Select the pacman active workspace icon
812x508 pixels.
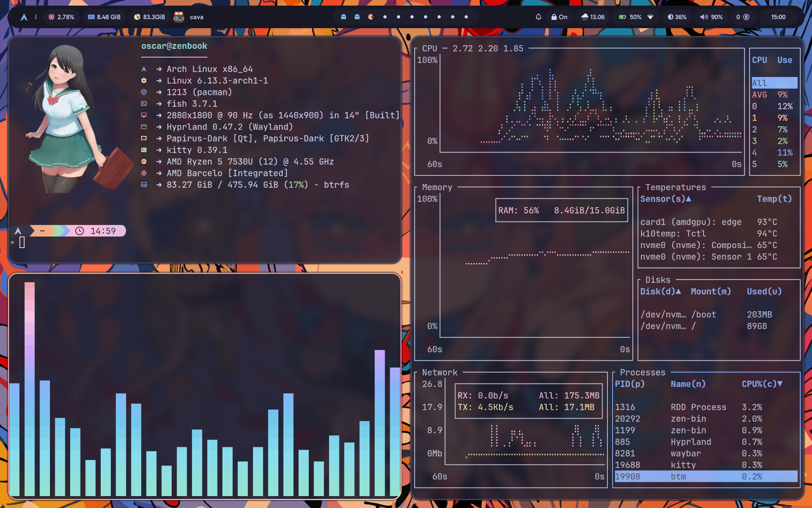(371, 17)
